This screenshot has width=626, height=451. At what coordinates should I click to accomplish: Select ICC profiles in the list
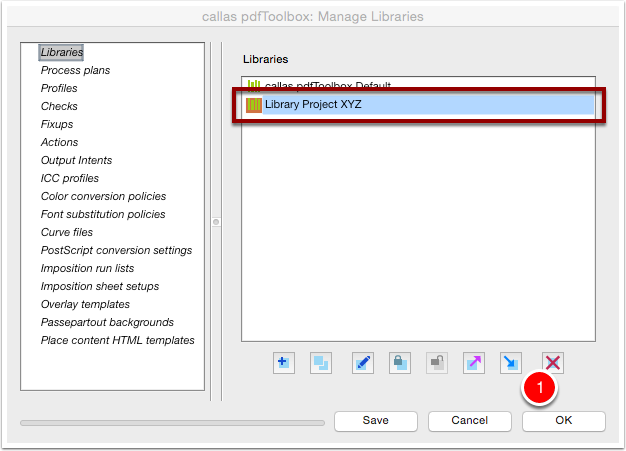coord(69,178)
